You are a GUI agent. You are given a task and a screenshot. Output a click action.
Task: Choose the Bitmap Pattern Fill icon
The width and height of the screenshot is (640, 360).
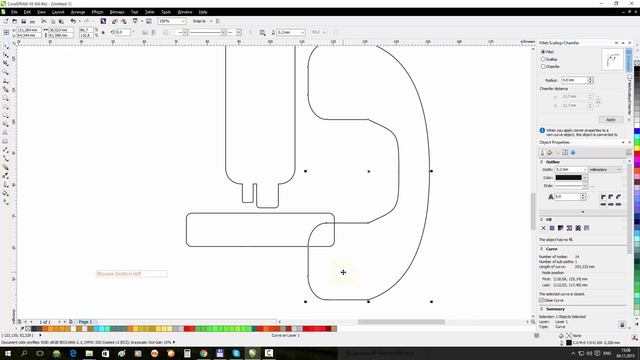(x=578, y=228)
